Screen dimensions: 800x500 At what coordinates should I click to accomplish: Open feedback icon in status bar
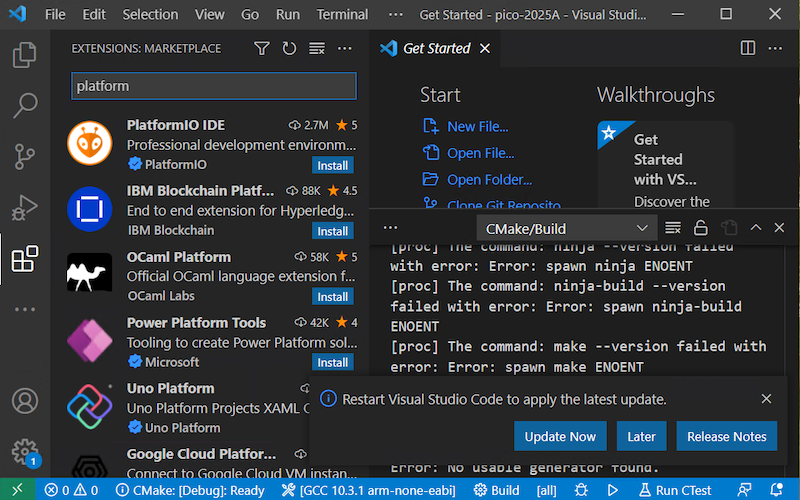744,490
